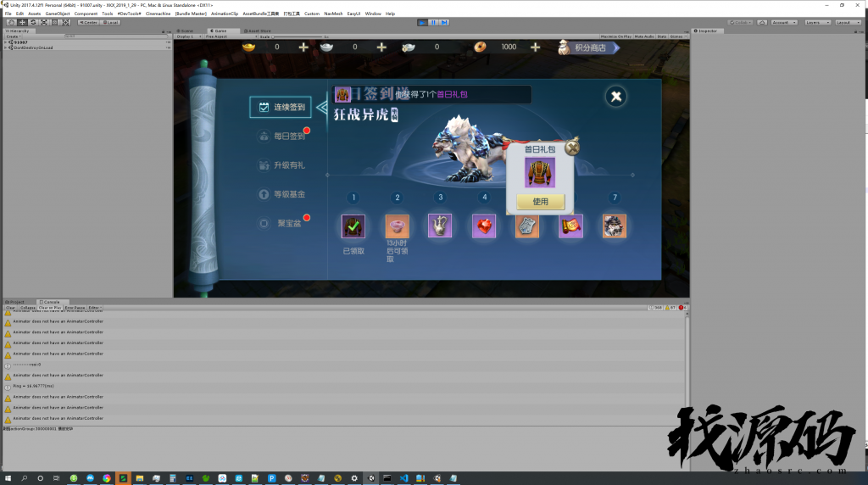Open the Free Aspect dropdown
868x485 pixels.
tap(231, 36)
